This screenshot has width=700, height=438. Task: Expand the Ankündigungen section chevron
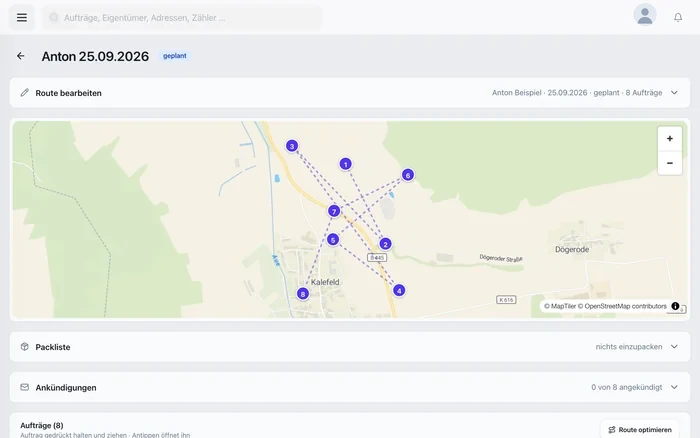pyautogui.click(x=674, y=387)
